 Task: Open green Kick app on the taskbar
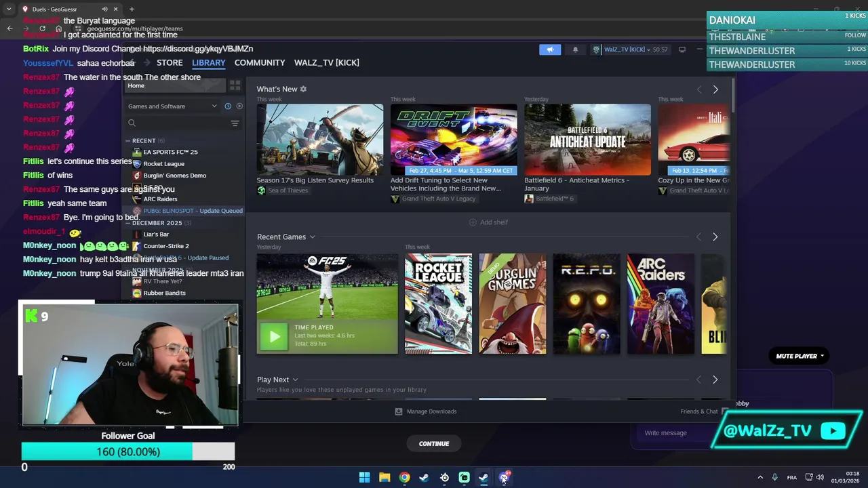[464, 477]
